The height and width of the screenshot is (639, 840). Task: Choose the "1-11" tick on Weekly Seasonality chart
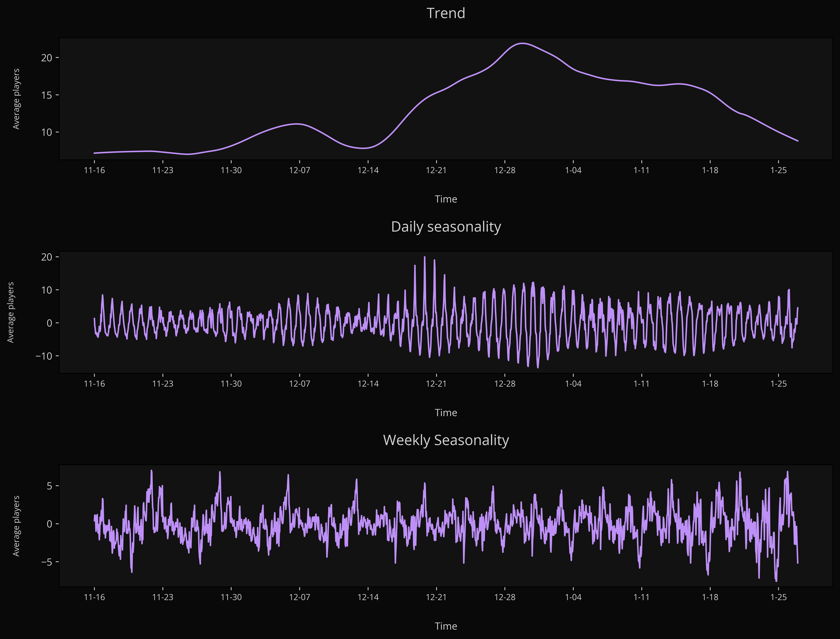coord(642,597)
